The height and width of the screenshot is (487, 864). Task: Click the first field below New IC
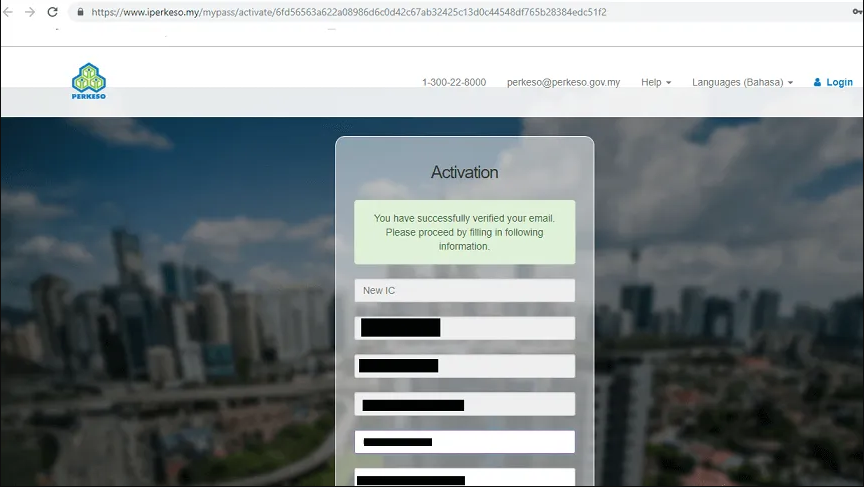[x=465, y=328]
